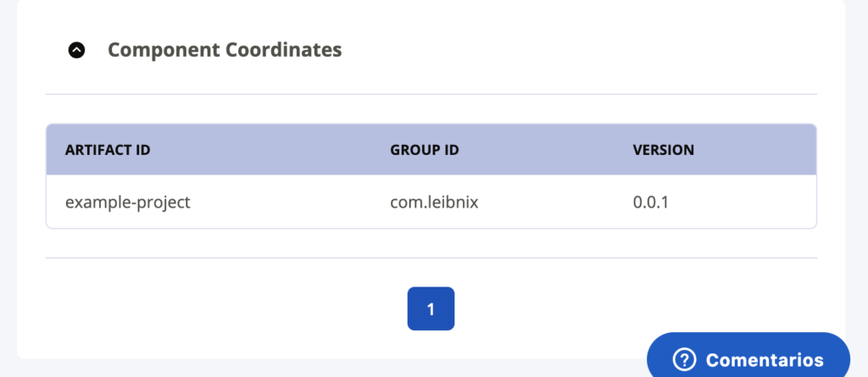Collapse the Component Coordinates section chevron

pos(77,50)
